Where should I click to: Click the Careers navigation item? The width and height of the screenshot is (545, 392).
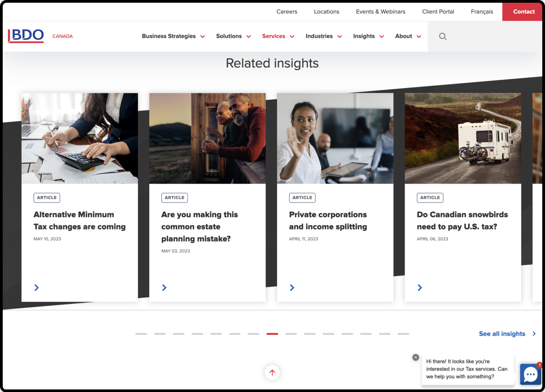coord(287,12)
